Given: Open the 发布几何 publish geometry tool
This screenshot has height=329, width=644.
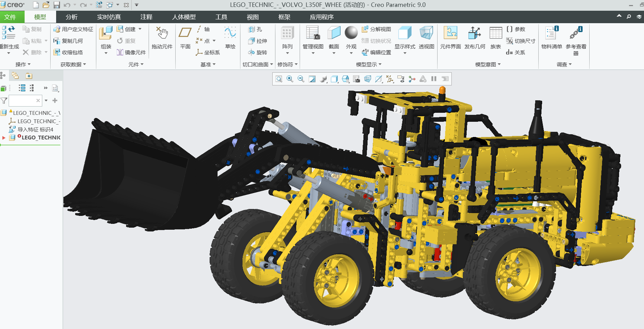Looking at the screenshot, I should coord(475,38).
